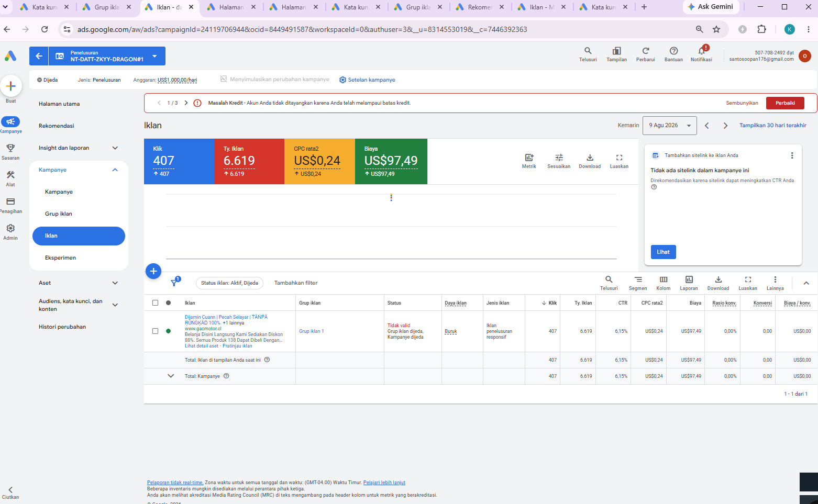This screenshot has height=504, width=818.
Task: Open the Admin gear icon
Action: tap(10, 228)
